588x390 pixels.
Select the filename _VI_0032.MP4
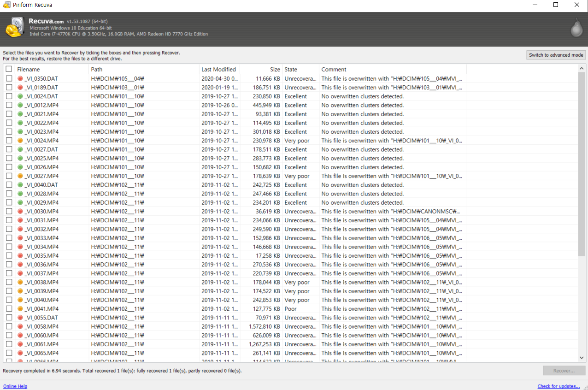[x=41, y=229]
